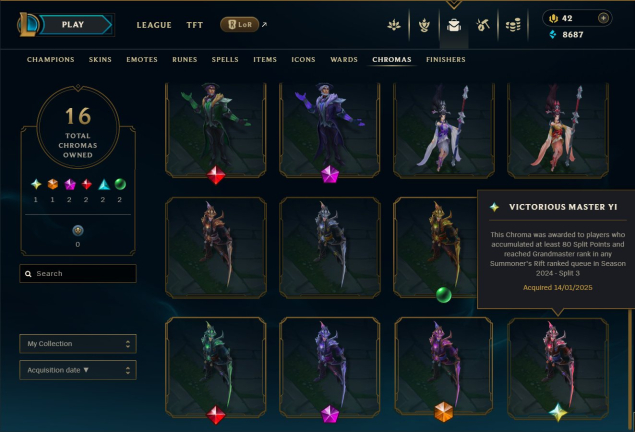Click the Legends of Runeterra LoR button
The image size is (635, 432).
coord(239,25)
